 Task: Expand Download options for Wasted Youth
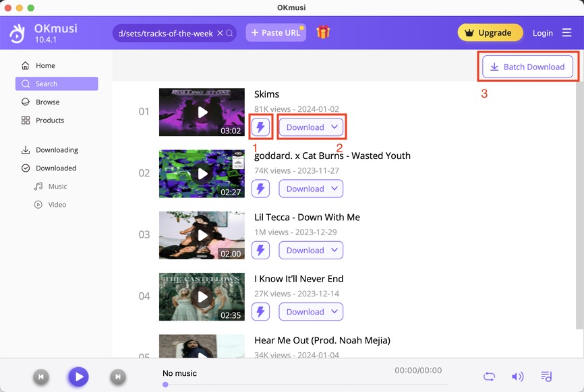311,189
